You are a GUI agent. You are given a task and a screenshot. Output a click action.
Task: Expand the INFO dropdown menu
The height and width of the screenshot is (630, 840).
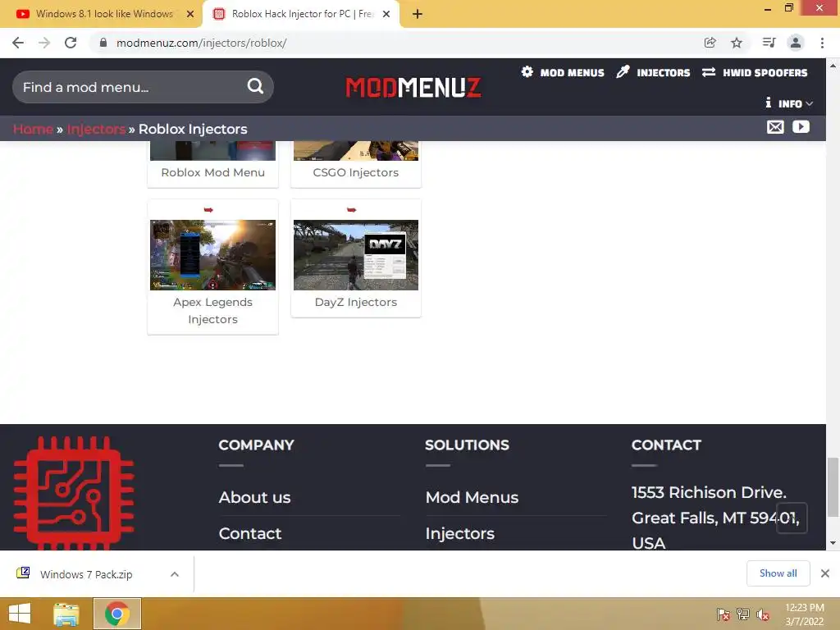(790, 103)
